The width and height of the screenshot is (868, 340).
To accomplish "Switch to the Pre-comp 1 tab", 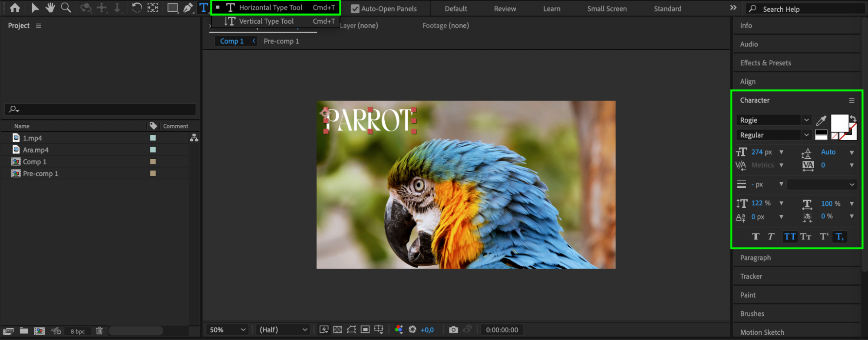I will click(x=281, y=41).
